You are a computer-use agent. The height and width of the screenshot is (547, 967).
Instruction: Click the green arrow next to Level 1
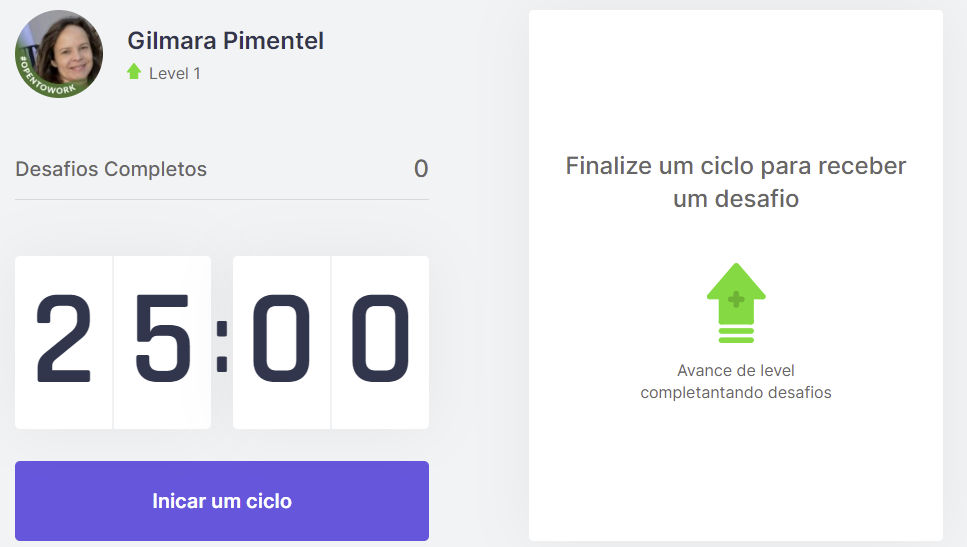[x=134, y=72]
